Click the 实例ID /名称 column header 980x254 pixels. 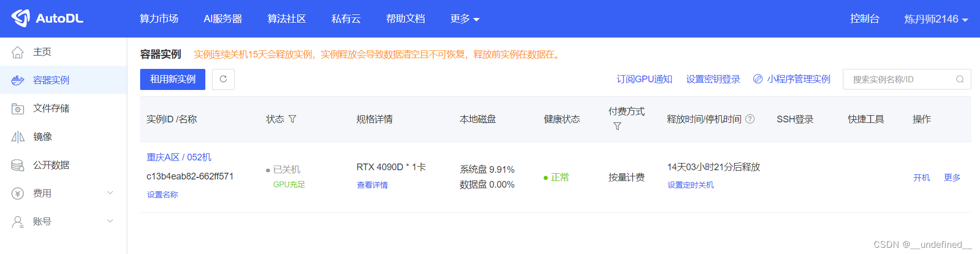click(x=171, y=119)
